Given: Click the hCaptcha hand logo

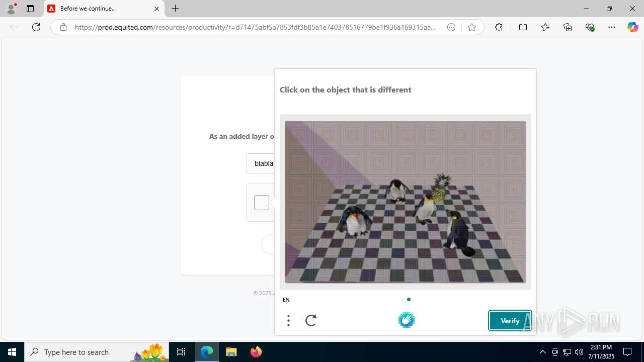Looking at the screenshot, I should [x=407, y=320].
